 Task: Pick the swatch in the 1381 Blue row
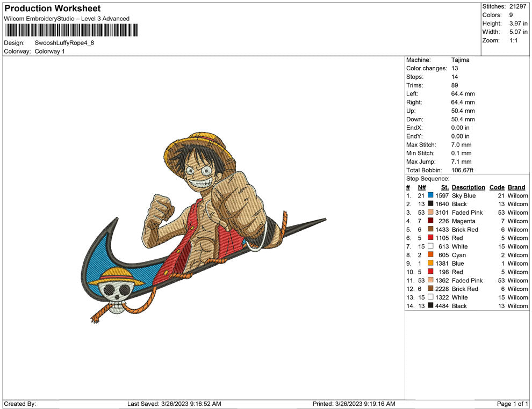click(x=430, y=263)
